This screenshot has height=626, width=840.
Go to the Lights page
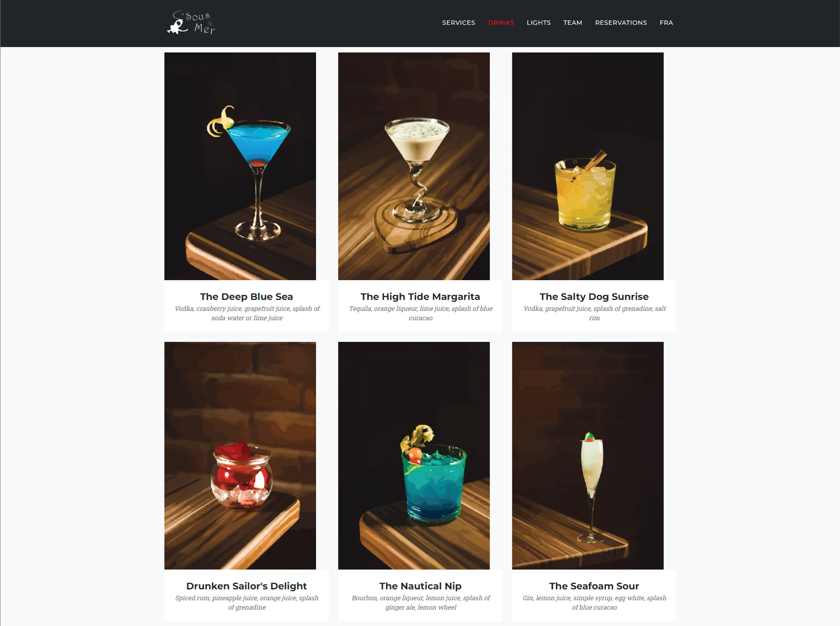coord(539,23)
